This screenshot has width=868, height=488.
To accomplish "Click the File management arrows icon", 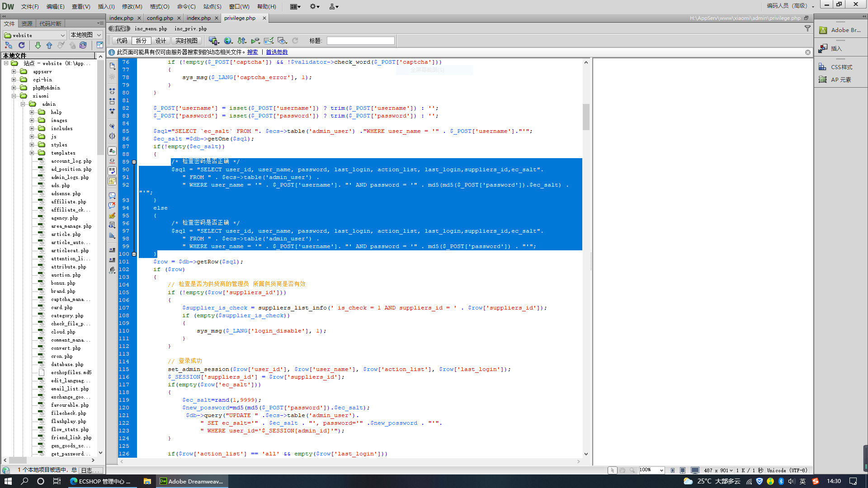I will 242,41.
